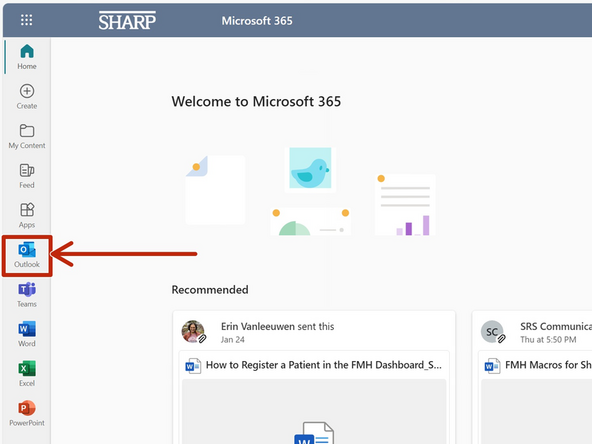The width and height of the screenshot is (592, 444).
Task: Launch Teams from the sidebar
Action: pyautogui.click(x=27, y=295)
